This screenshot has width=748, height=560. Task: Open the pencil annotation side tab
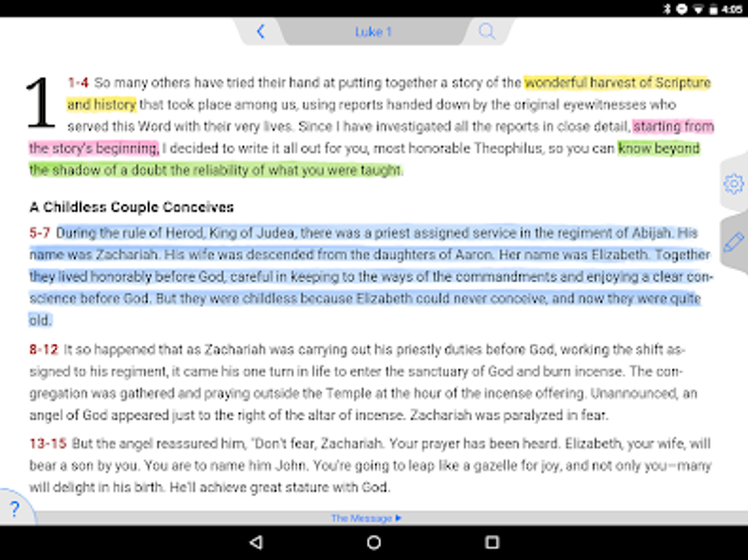[733, 243]
